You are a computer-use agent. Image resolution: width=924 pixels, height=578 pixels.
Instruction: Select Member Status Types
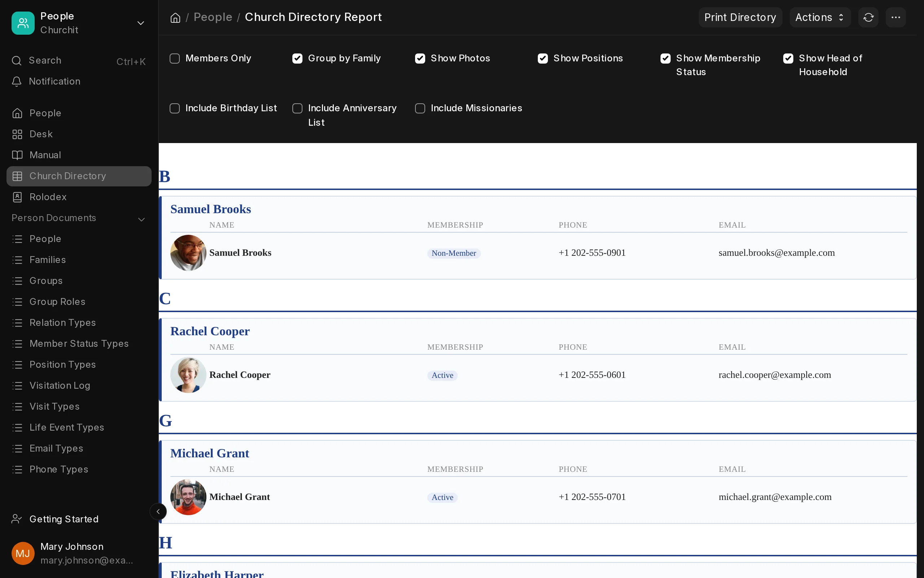pos(79,344)
